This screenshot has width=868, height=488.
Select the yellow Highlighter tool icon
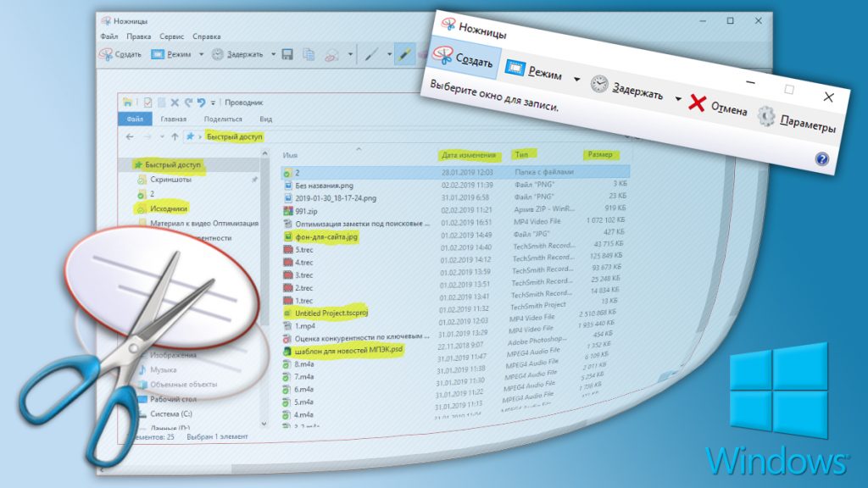pos(404,54)
